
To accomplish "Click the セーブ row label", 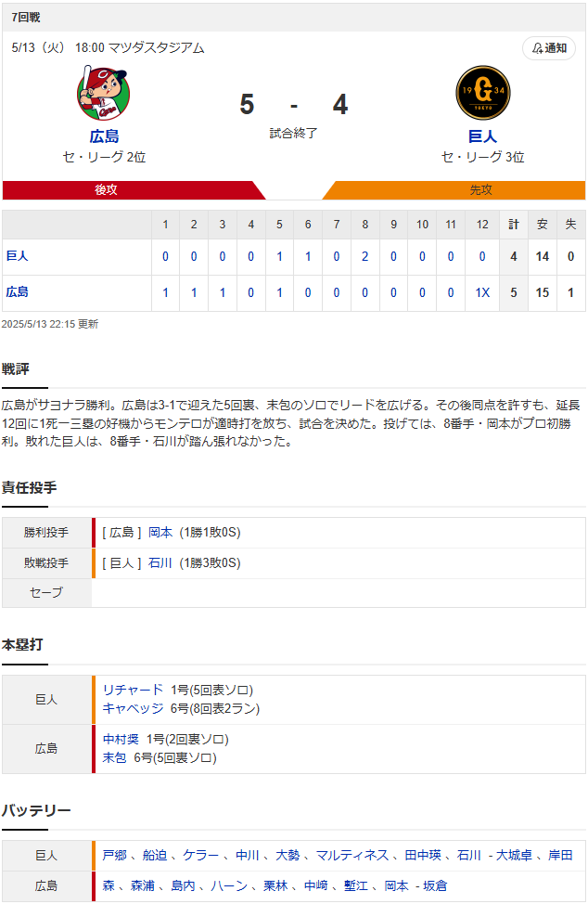I will [46, 593].
